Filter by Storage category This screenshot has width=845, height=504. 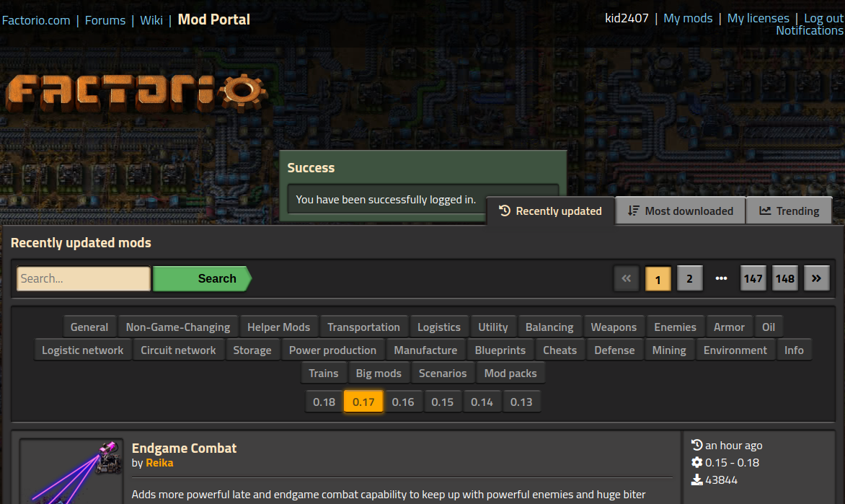[x=252, y=350]
